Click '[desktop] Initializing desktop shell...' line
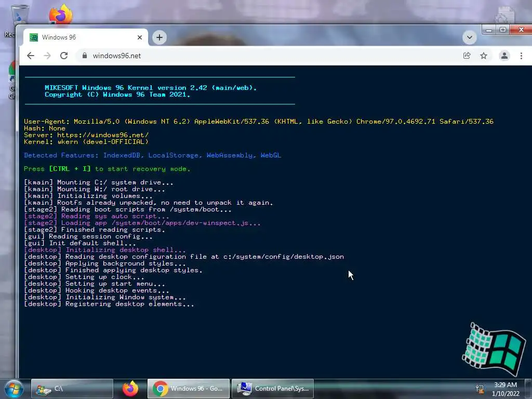This screenshot has width=532, height=399. [105, 250]
